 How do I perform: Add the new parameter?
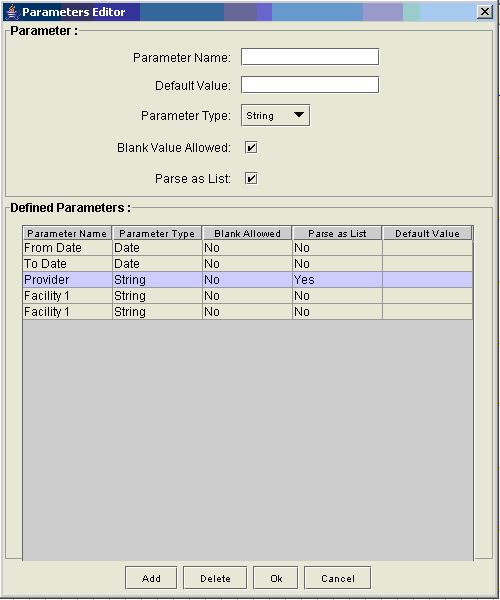coord(151,578)
